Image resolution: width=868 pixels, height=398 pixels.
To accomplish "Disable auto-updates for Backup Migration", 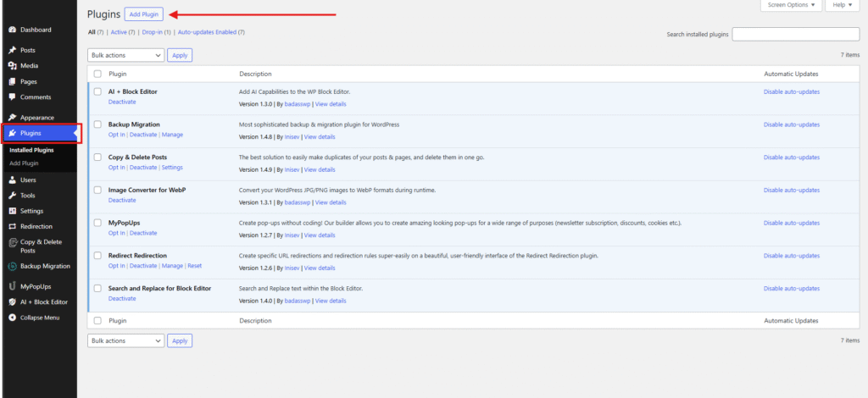I will tap(792, 125).
